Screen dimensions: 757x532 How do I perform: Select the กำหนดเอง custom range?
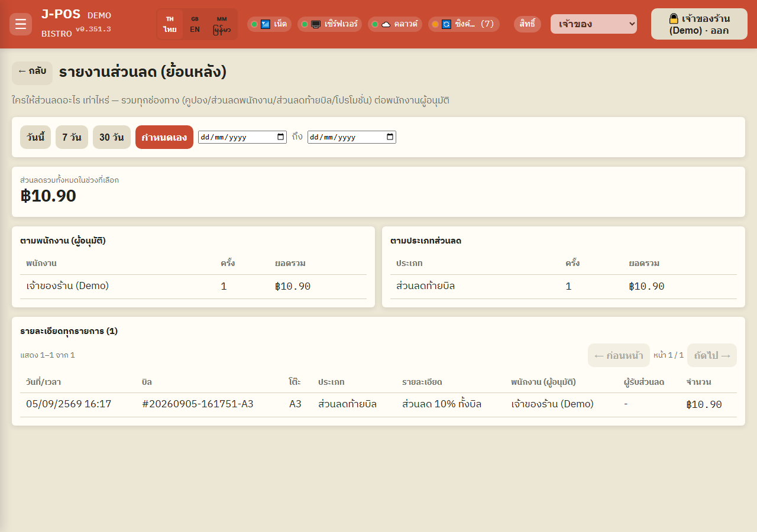[x=164, y=137]
